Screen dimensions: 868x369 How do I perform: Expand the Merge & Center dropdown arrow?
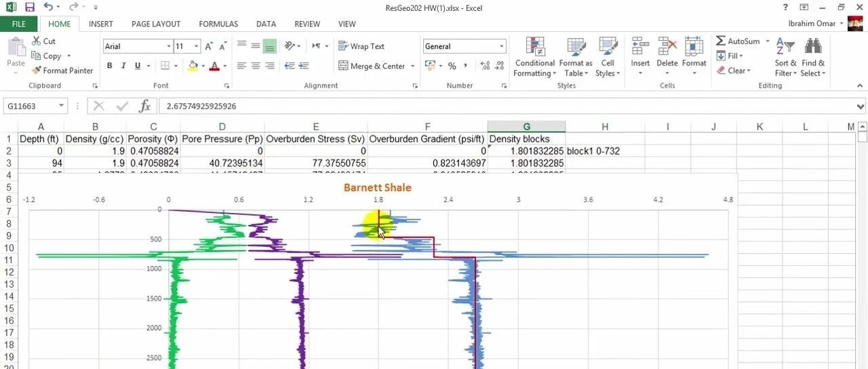point(412,66)
